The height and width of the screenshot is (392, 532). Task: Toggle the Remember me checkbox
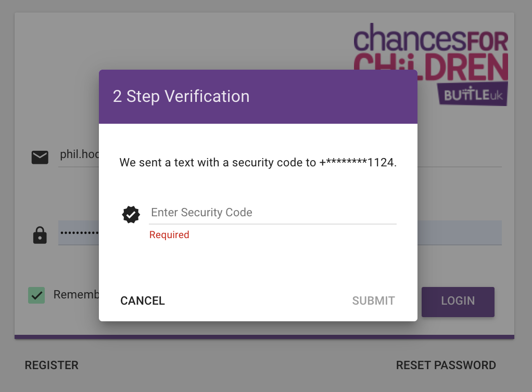36,295
